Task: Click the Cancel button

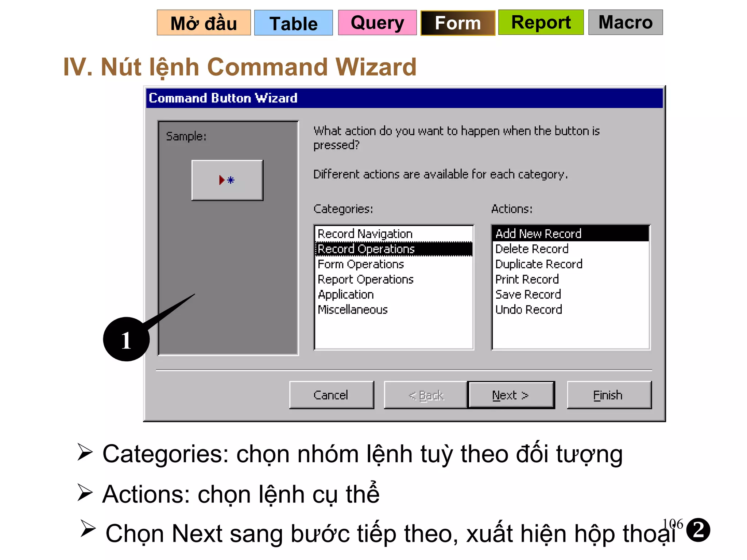Action: 332,395
